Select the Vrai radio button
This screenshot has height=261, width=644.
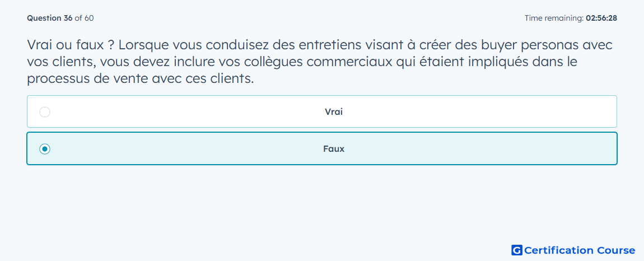coord(45,112)
